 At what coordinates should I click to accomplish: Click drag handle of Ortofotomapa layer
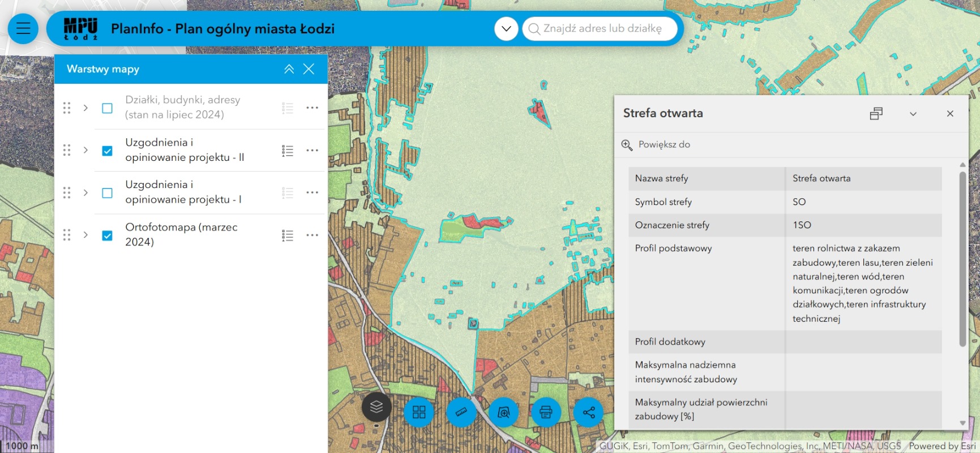click(67, 234)
